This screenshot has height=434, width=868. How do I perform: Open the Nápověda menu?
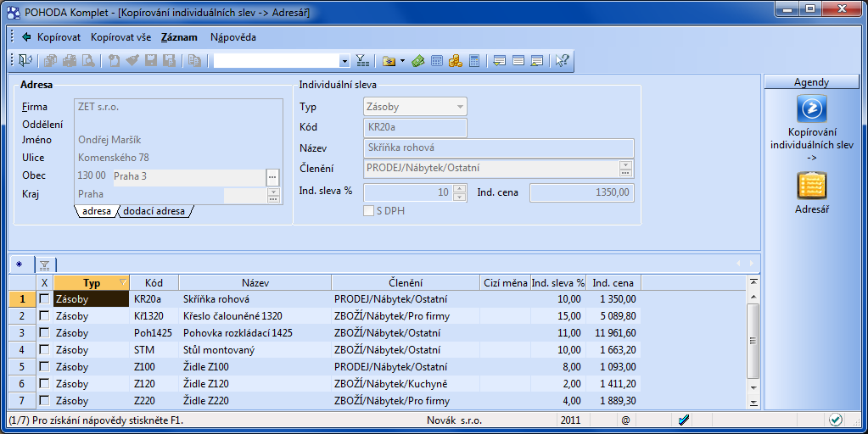[x=233, y=37]
